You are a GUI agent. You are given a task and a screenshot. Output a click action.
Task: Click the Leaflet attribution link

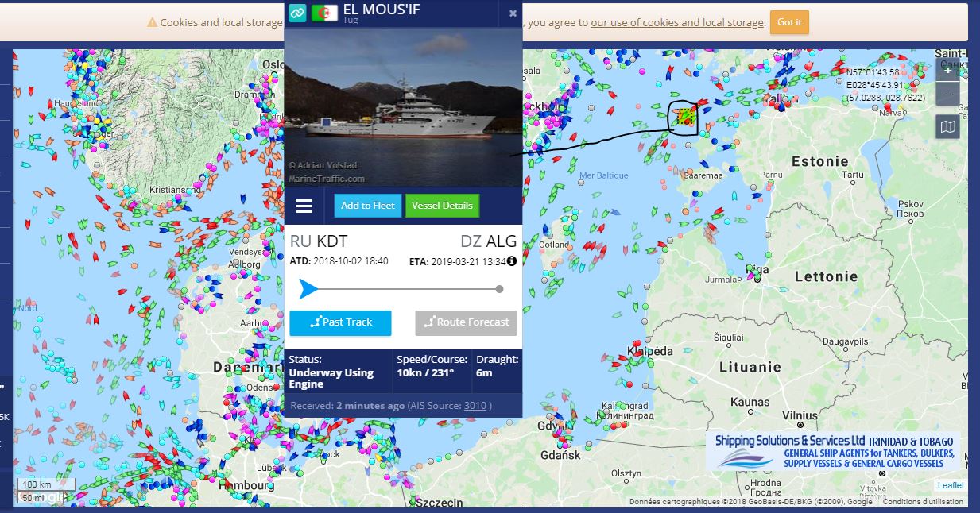pos(951,485)
